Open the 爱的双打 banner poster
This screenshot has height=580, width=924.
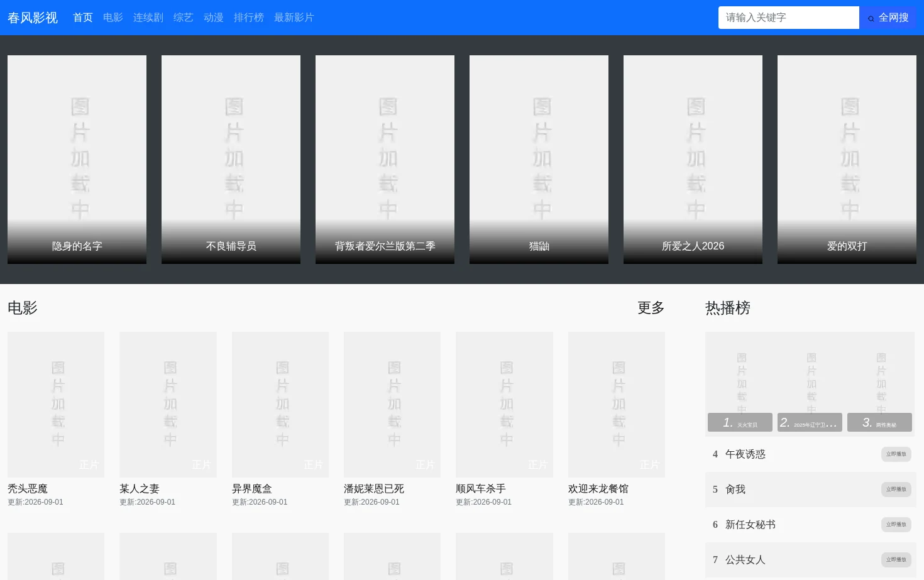(847, 160)
